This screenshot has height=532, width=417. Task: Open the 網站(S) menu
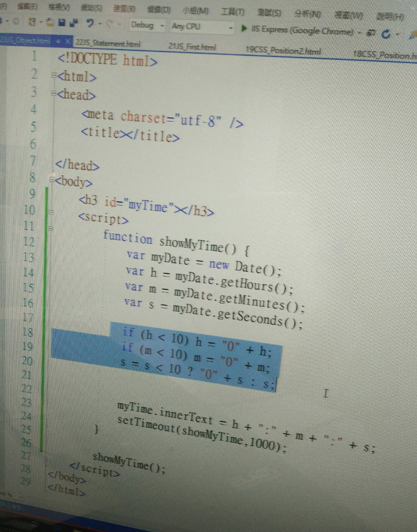(91, 7)
